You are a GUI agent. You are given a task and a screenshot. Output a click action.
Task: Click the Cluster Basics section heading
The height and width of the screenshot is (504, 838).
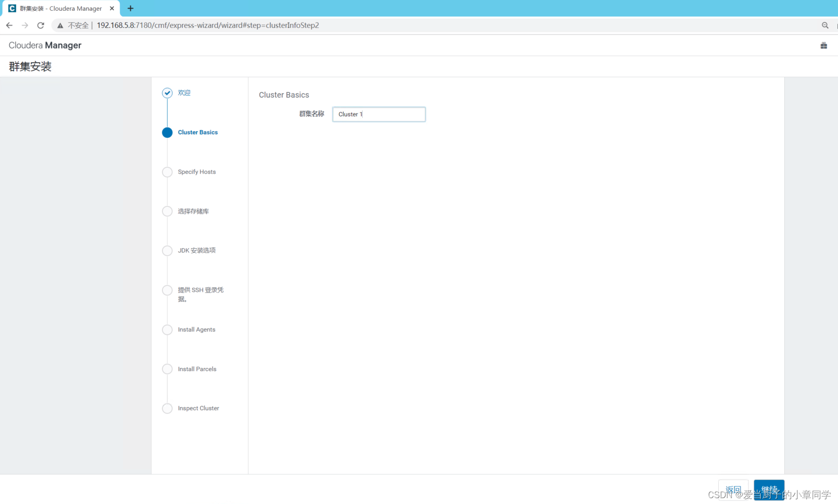click(284, 95)
